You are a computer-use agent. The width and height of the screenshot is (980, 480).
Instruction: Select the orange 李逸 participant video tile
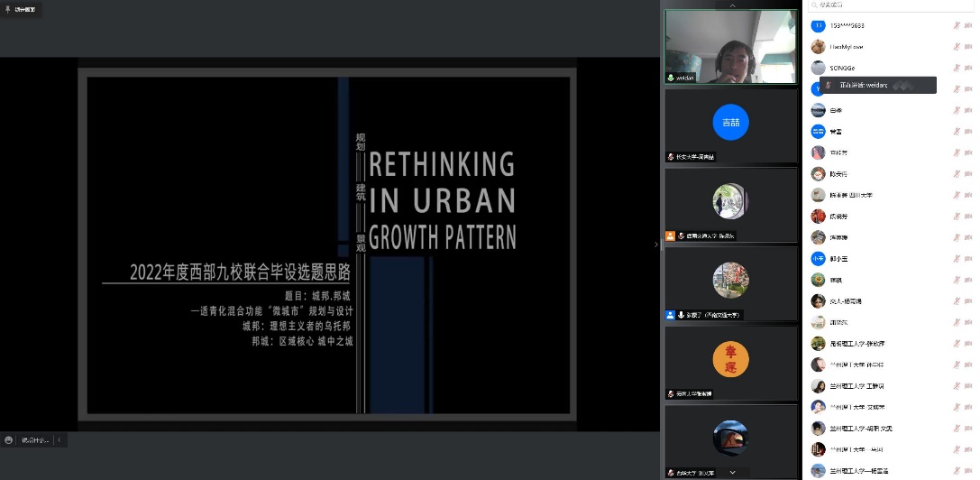(730, 360)
